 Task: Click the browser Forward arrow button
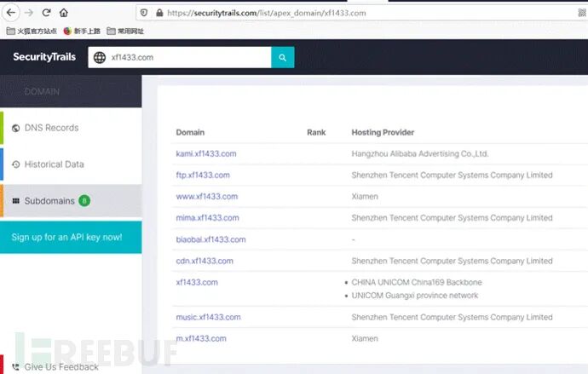tap(29, 13)
